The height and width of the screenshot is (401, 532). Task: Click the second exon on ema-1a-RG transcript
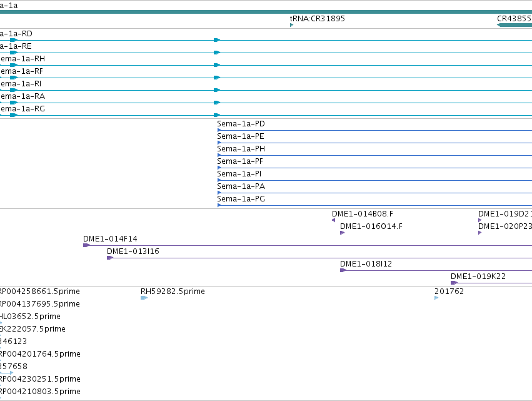click(x=217, y=115)
